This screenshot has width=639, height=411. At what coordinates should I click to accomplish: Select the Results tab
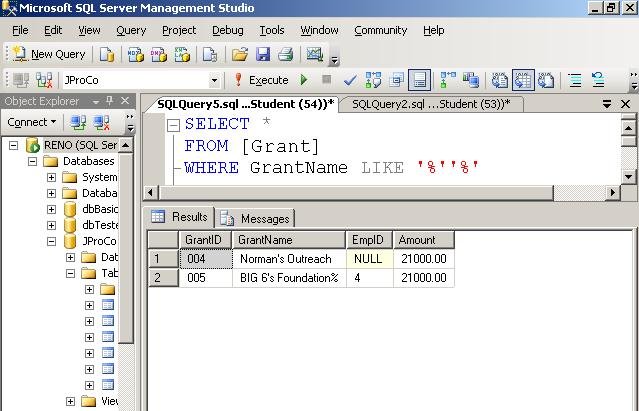(x=180, y=217)
